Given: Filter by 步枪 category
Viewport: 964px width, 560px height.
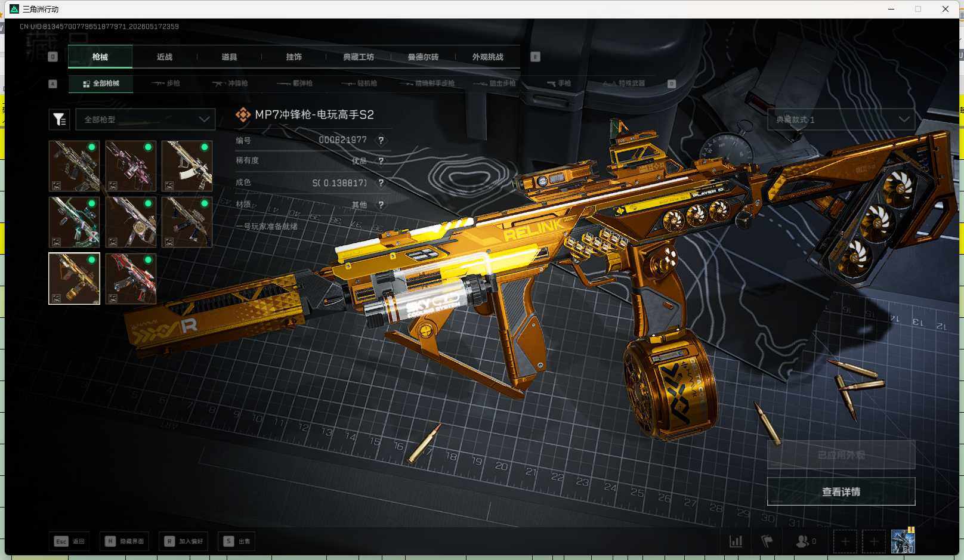Looking at the screenshot, I should [x=166, y=83].
